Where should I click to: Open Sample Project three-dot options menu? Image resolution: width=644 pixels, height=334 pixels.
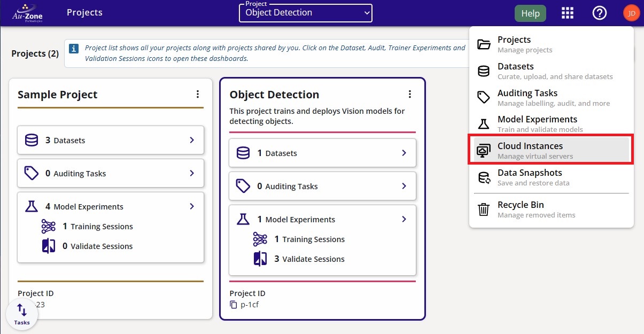tap(198, 95)
